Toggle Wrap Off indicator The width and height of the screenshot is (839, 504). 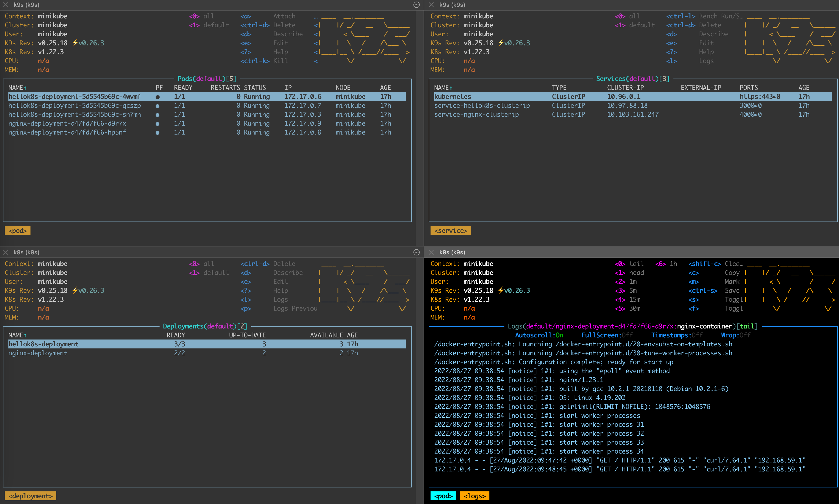click(735, 335)
